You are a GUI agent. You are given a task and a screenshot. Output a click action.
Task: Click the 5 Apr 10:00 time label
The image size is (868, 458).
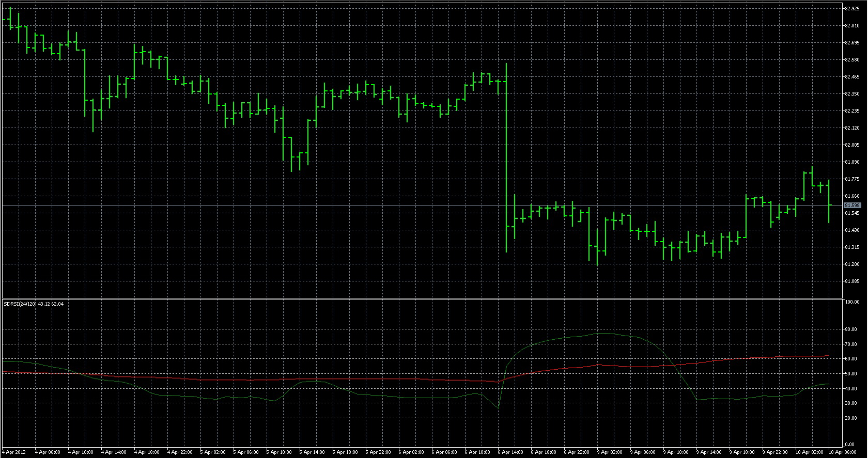pos(279,452)
